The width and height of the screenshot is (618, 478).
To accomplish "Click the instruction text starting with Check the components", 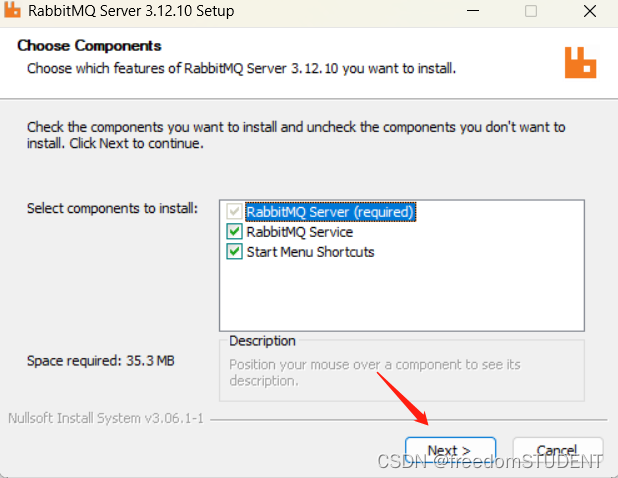I will (295, 135).
